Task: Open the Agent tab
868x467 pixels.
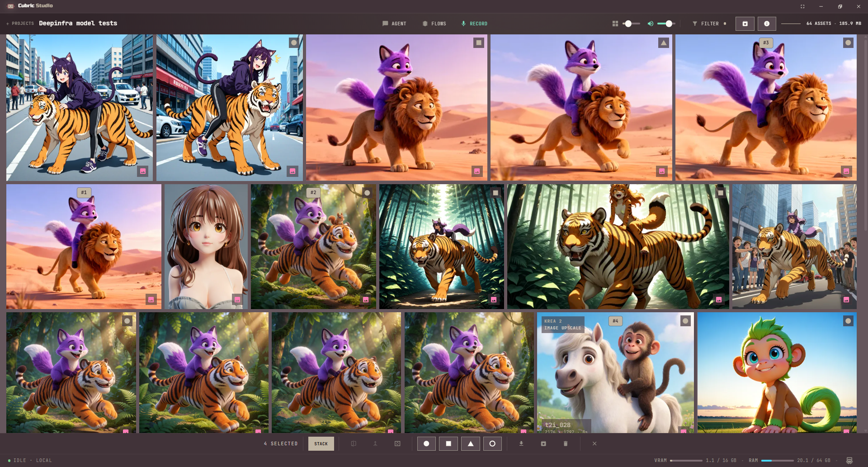Action: point(394,24)
